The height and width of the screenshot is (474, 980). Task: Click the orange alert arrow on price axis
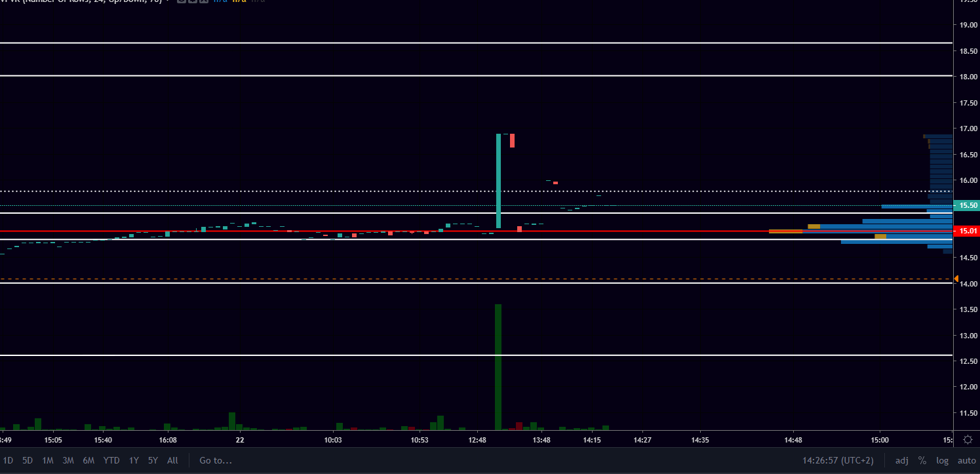(x=956, y=279)
